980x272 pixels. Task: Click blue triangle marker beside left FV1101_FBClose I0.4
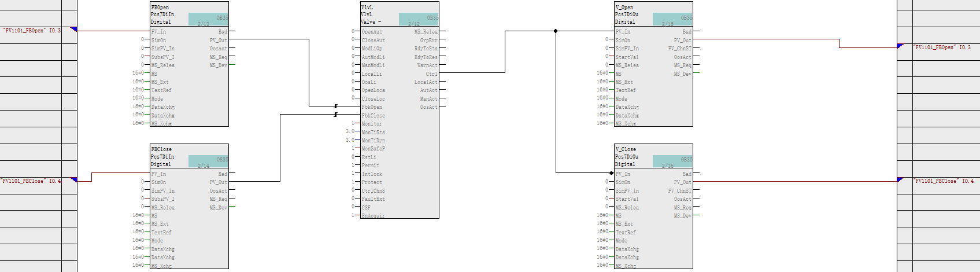tap(73, 179)
